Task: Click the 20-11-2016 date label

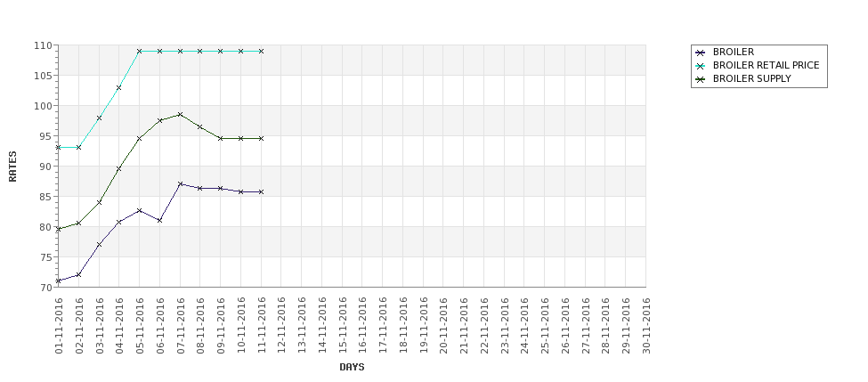Action: point(443,326)
